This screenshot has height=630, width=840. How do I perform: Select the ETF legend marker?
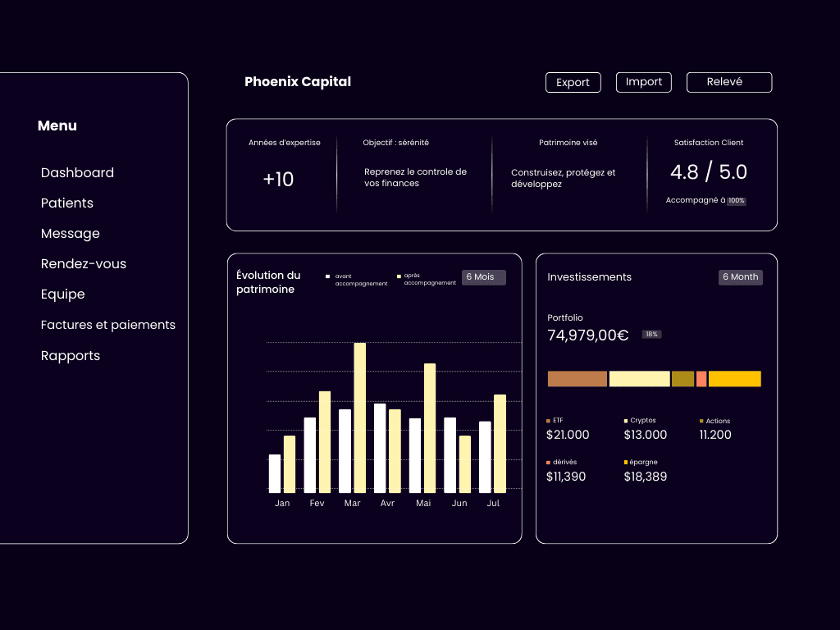tap(550, 420)
